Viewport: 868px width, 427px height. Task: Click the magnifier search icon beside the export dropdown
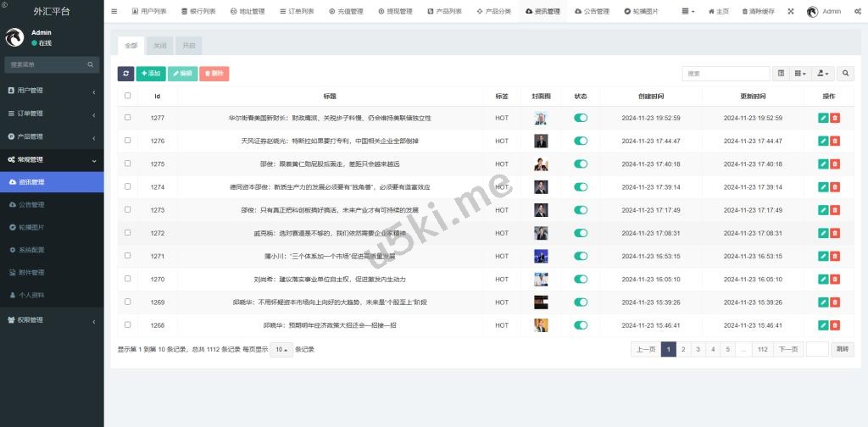(846, 74)
